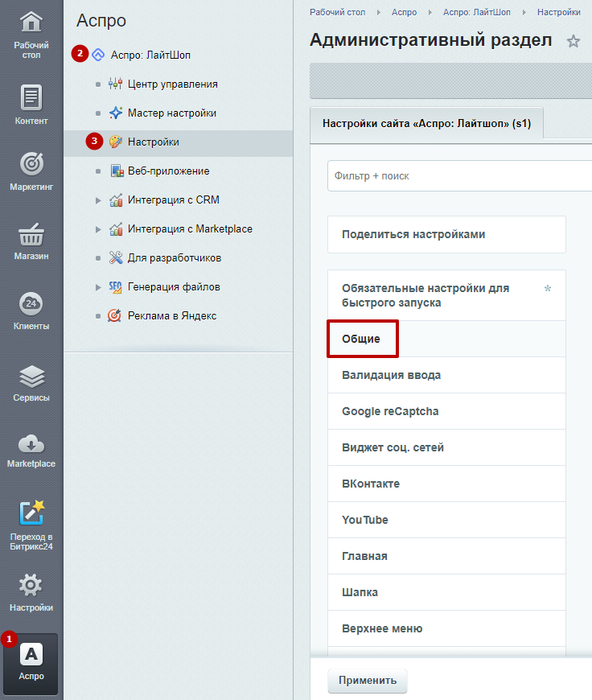Select the ВКонтакте settings section
Image resolution: width=592 pixels, height=700 pixels.
pos(446,484)
